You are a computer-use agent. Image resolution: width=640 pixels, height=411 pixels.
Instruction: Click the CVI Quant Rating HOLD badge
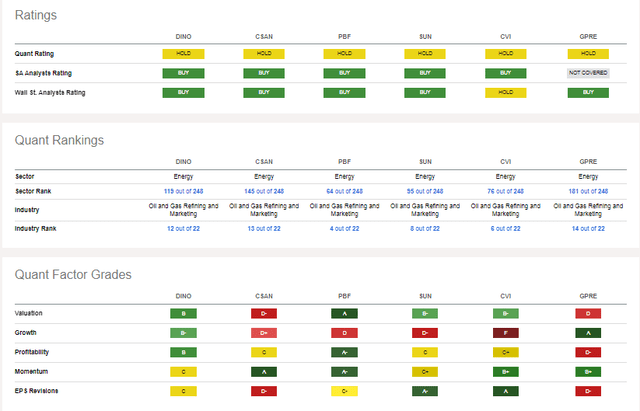pyautogui.click(x=506, y=53)
